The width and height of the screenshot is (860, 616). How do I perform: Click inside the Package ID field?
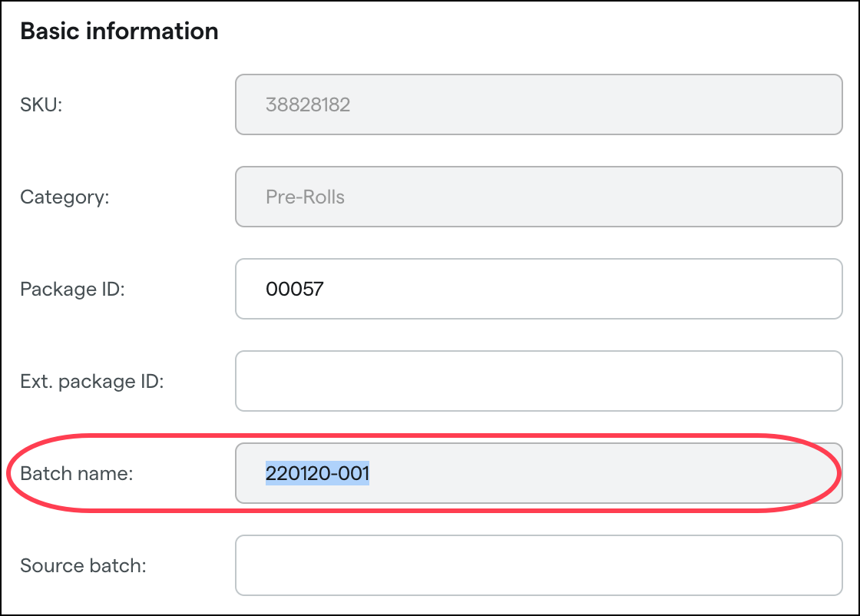tap(537, 289)
